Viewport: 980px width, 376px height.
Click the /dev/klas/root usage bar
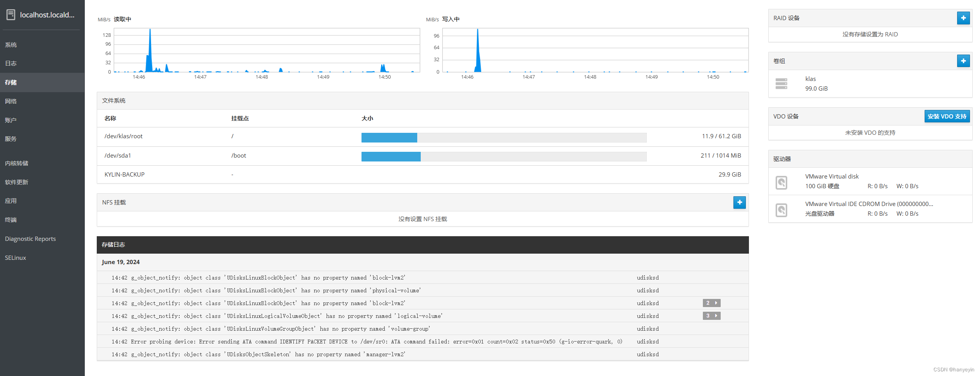tap(504, 137)
